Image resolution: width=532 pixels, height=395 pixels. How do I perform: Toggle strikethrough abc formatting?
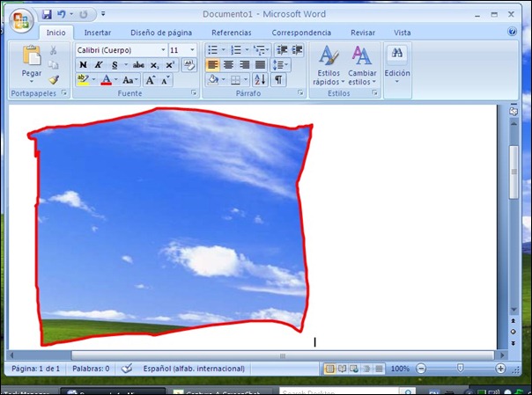pyautogui.click(x=138, y=65)
